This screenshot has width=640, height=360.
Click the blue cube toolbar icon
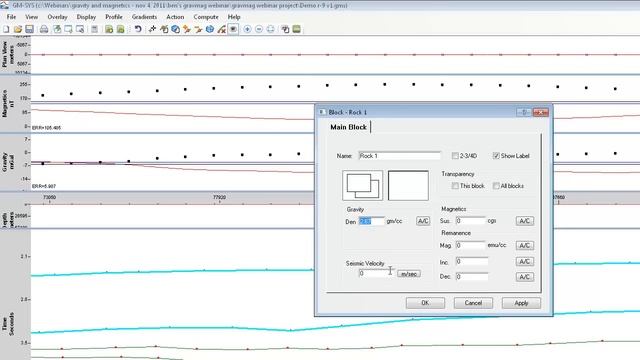(176, 29)
